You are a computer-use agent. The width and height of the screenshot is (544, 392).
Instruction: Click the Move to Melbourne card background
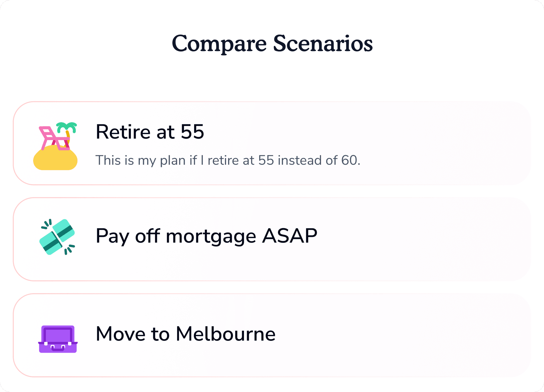coord(397,334)
